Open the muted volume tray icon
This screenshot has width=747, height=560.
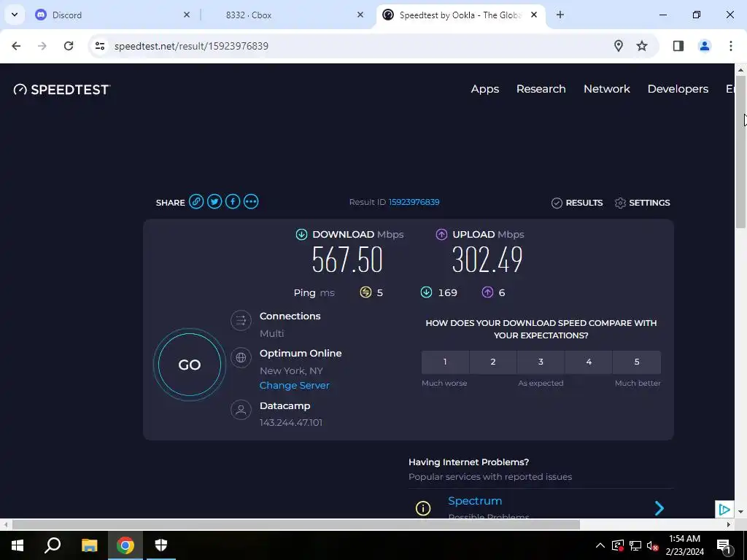click(x=653, y=545)
